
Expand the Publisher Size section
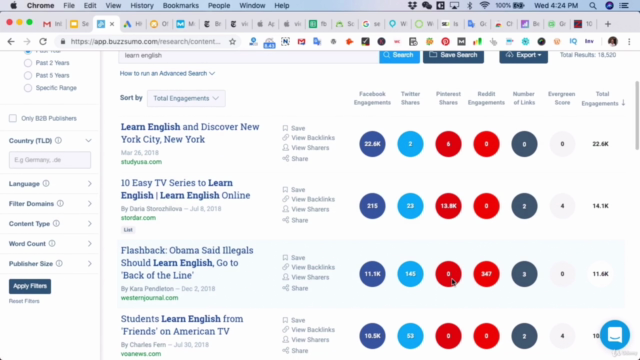[89, 263]
